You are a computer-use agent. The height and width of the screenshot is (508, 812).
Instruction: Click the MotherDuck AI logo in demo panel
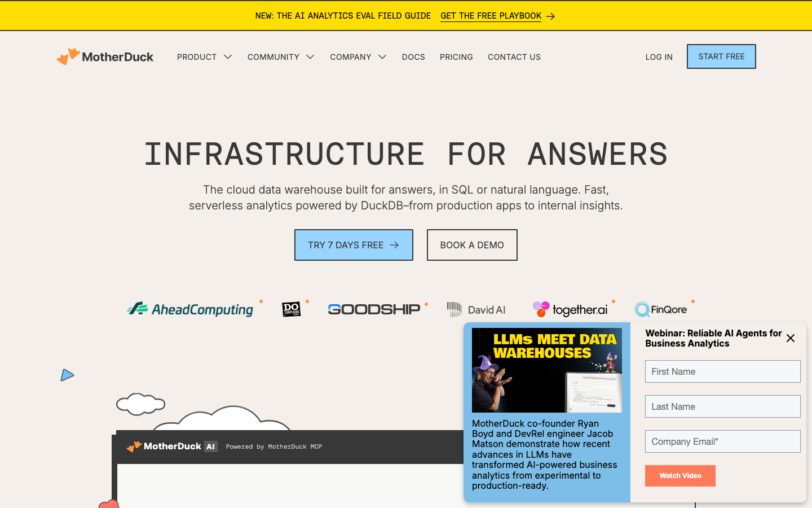pos(172,446)
